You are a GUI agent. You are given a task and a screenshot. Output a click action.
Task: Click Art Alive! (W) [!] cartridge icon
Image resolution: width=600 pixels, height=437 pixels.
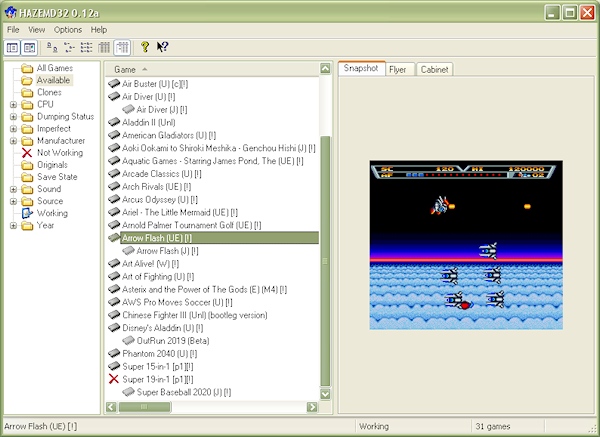[x=114, y=263]
